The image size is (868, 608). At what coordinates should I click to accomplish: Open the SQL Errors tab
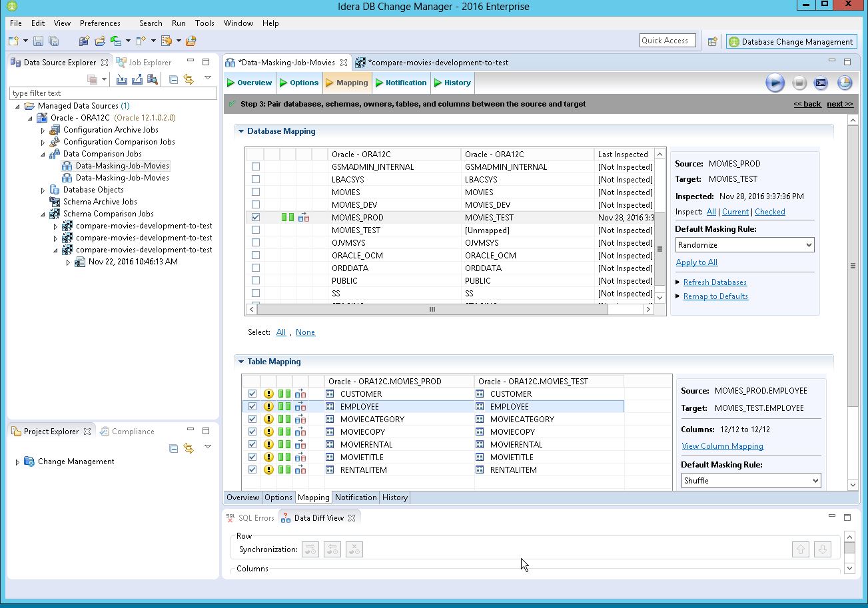(x=250, y=517)
